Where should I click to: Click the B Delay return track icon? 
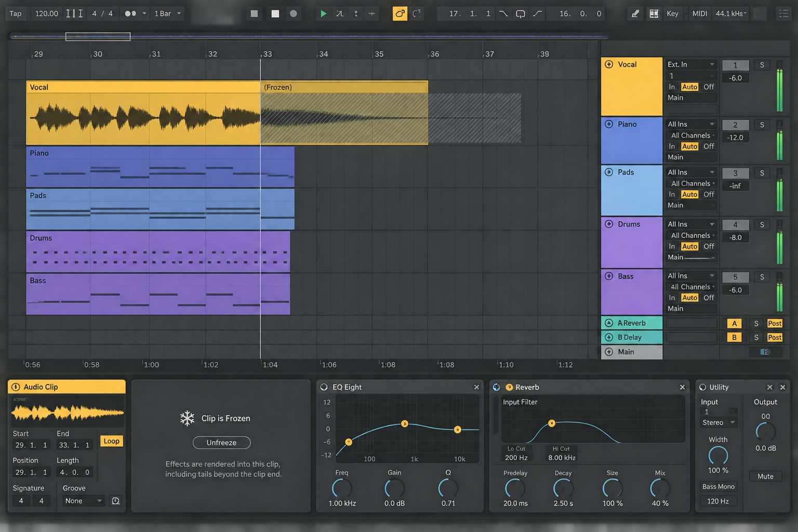[x=609, y=337]
